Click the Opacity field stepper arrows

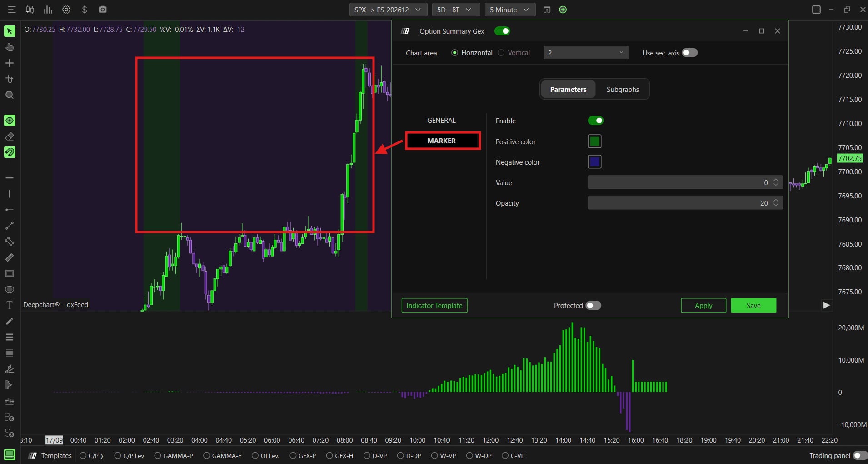776,203
